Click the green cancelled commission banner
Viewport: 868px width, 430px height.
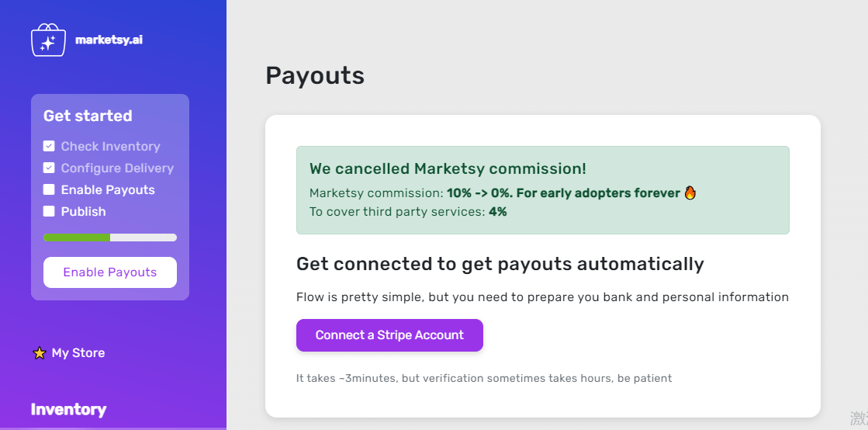click(542, 190)
